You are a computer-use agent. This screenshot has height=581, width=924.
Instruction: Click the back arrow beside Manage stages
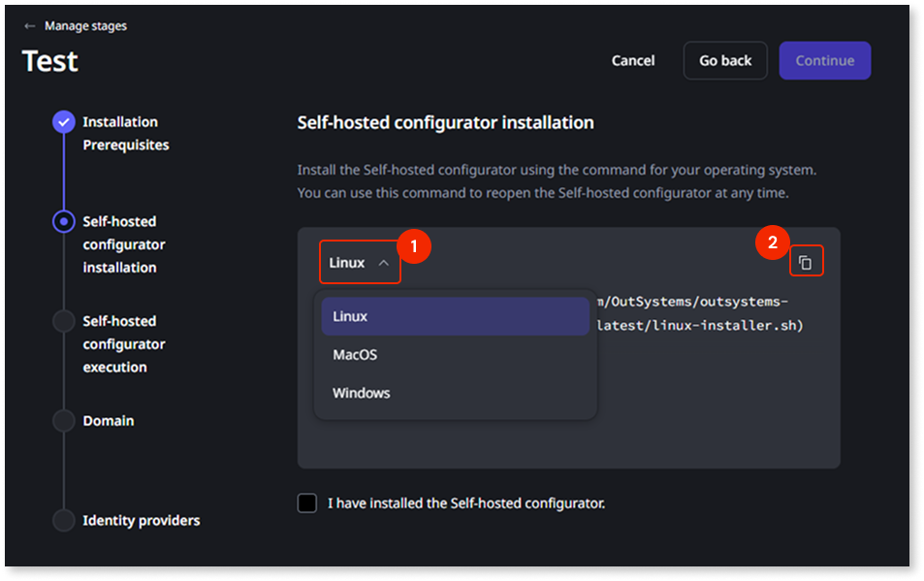29,26
